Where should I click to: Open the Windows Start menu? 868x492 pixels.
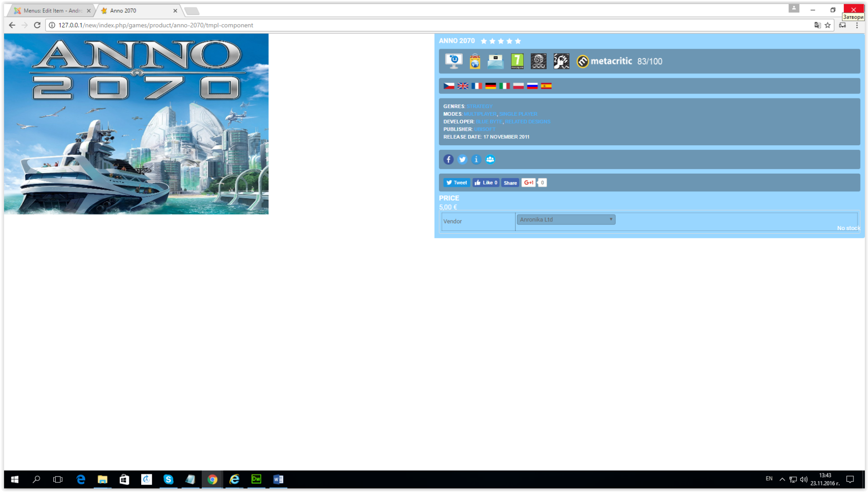click(15, 479)
